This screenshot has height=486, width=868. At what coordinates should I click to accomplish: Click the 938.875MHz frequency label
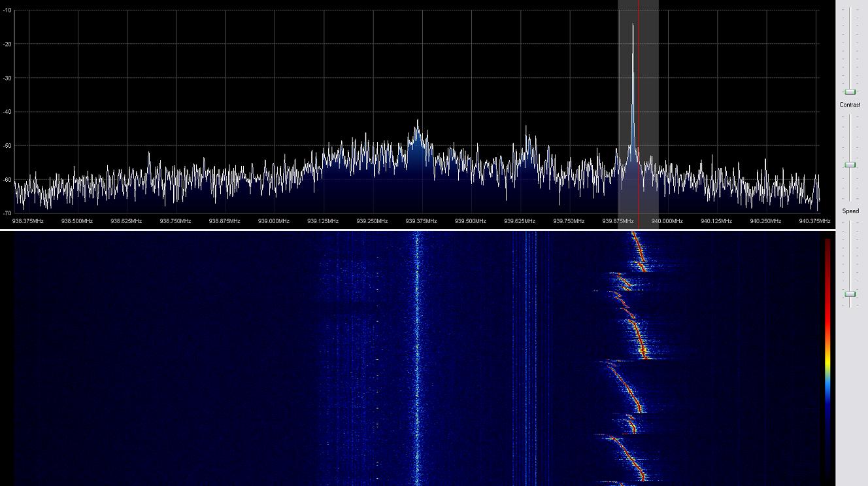point(225,221)
